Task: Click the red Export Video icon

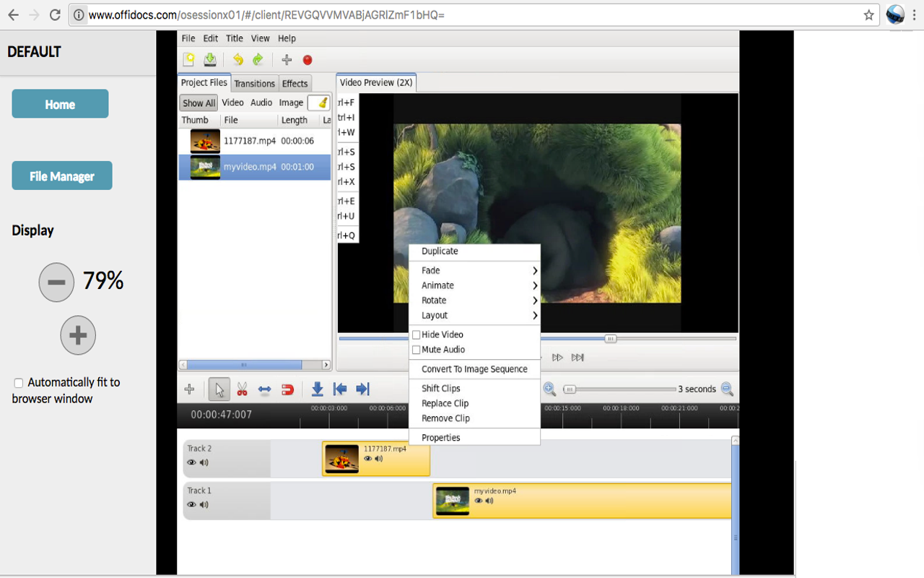Action: [308, 60]
